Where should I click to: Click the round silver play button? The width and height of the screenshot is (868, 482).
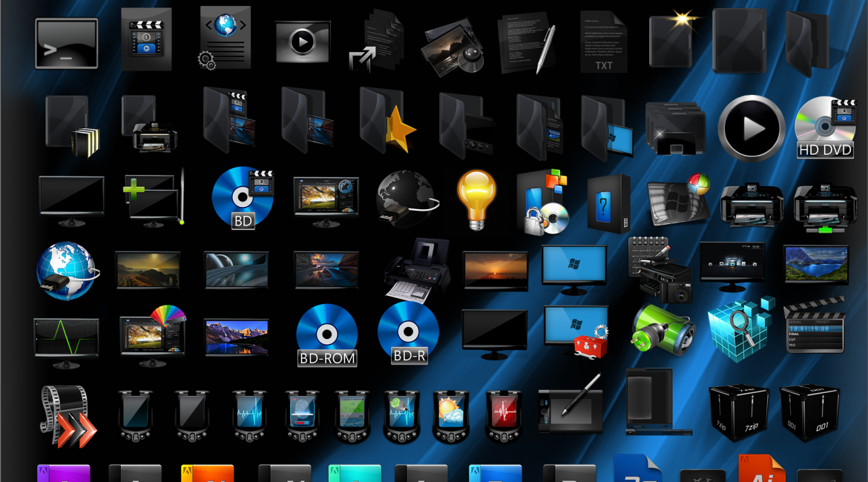click(752, 128)
